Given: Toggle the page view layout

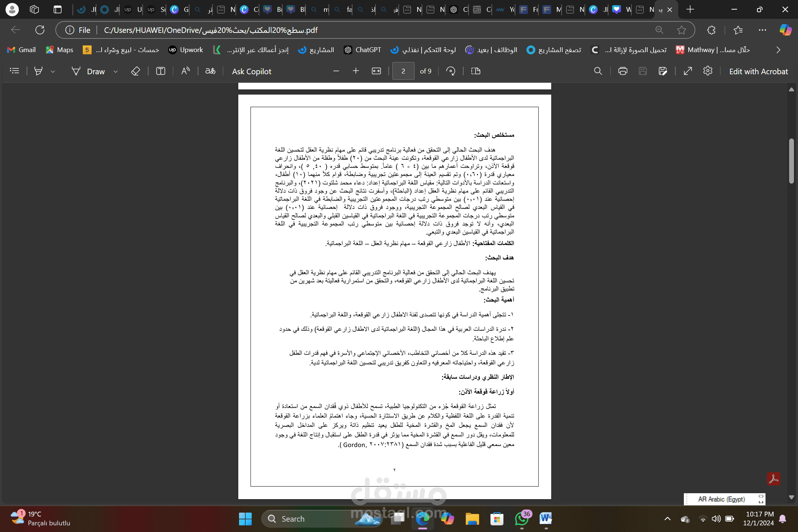Looking at the screenshot, I should 476,71.
